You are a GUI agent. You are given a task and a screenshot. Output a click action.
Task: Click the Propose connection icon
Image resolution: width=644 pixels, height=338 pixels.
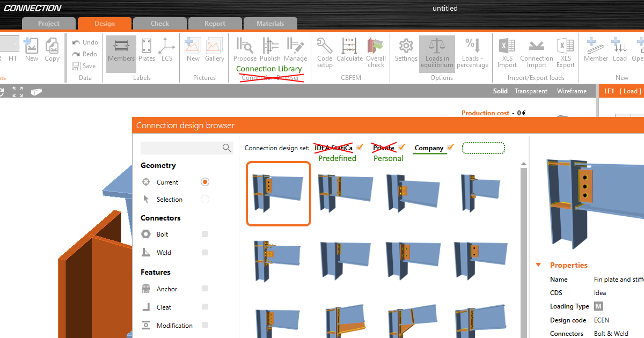click(245, 49)
